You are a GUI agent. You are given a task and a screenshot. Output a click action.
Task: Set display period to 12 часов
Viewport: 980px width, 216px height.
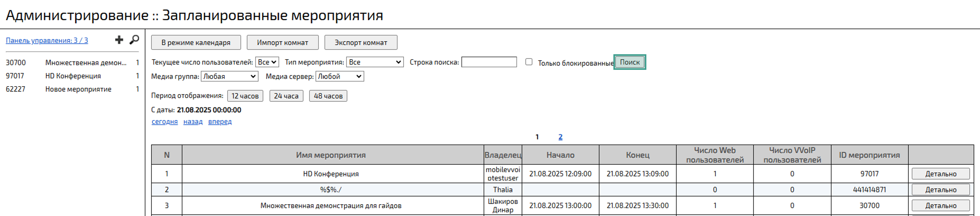[245, 96]
